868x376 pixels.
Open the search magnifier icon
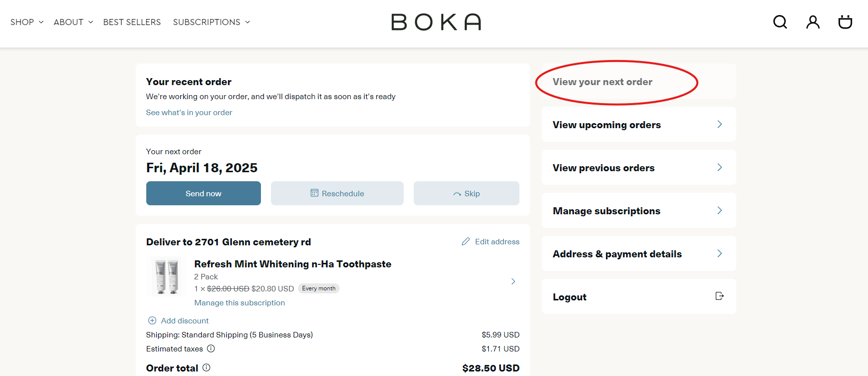(780, 22)
